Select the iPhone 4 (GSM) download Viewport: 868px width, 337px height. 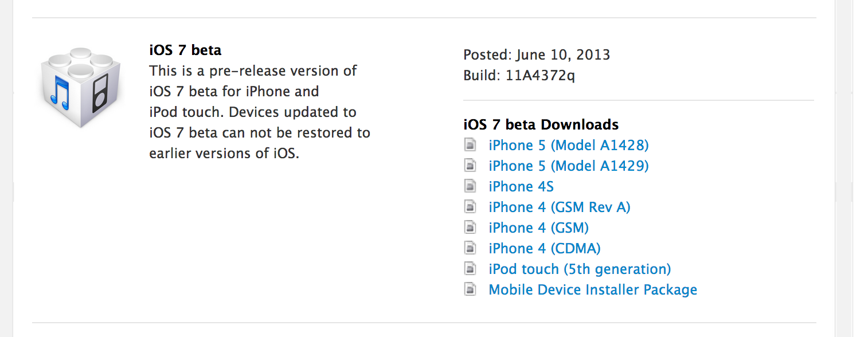[x=538, y=228]
